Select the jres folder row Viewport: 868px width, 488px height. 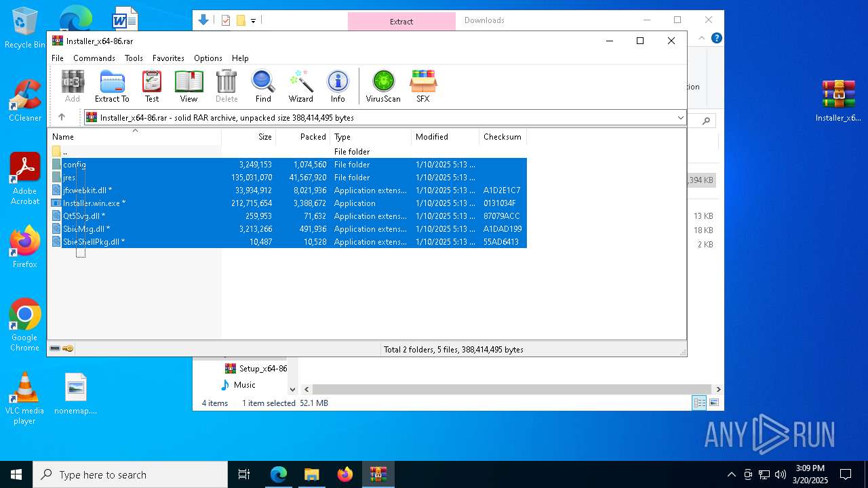pyautogui.click(x=288, y=178)
